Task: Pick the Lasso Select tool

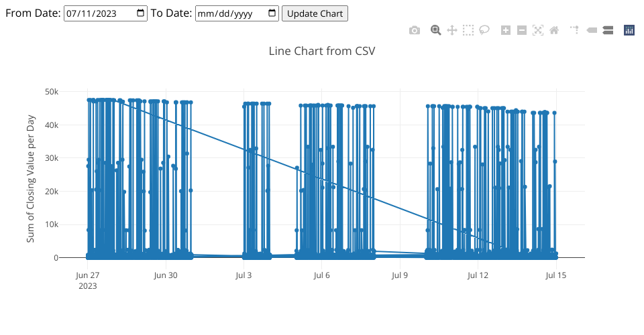Action: pyautogui.click(x=484, y=30)
